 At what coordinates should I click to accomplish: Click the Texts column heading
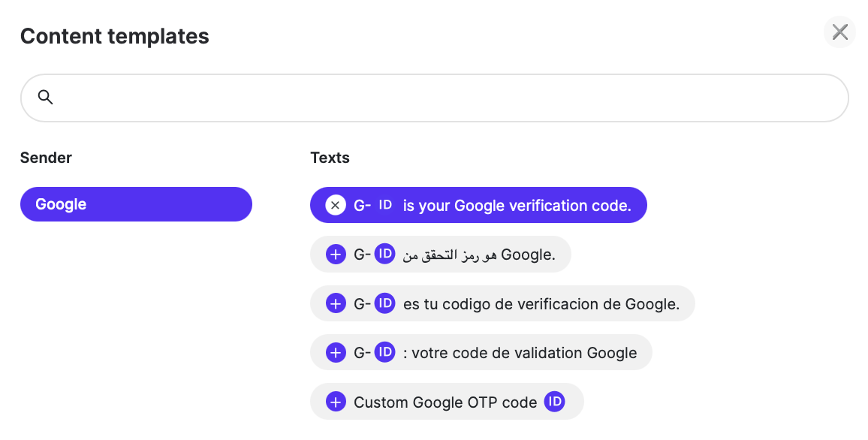click(x=330, y=158)
